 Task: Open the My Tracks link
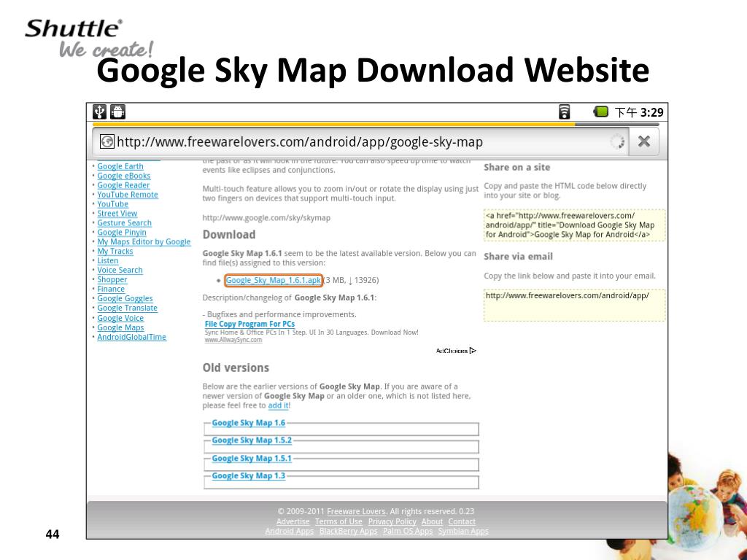(x=115, y=252)
